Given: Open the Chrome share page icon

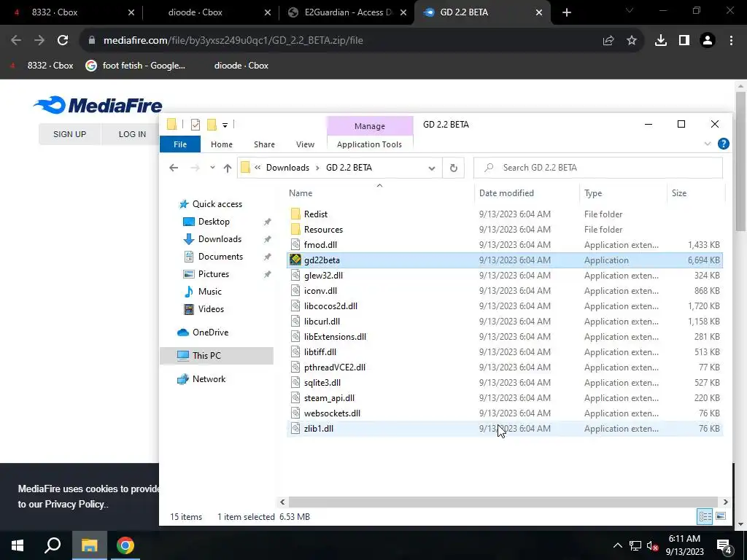Looking at the screenshot, I should pyautogui.click(x=608, y=41).
